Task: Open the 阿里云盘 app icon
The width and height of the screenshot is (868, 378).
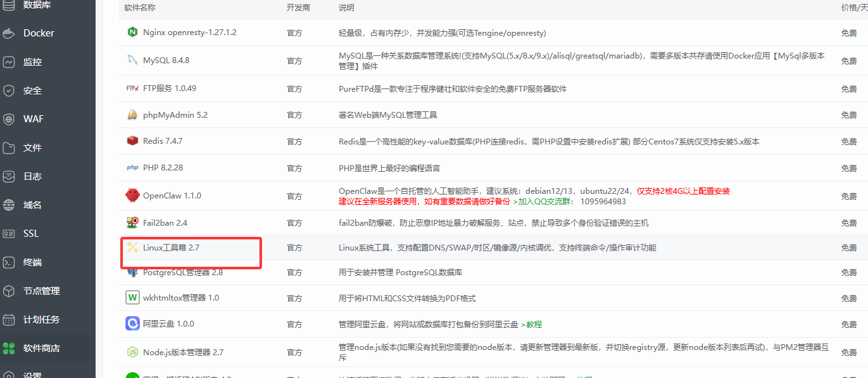Action: tap(132, 323)
